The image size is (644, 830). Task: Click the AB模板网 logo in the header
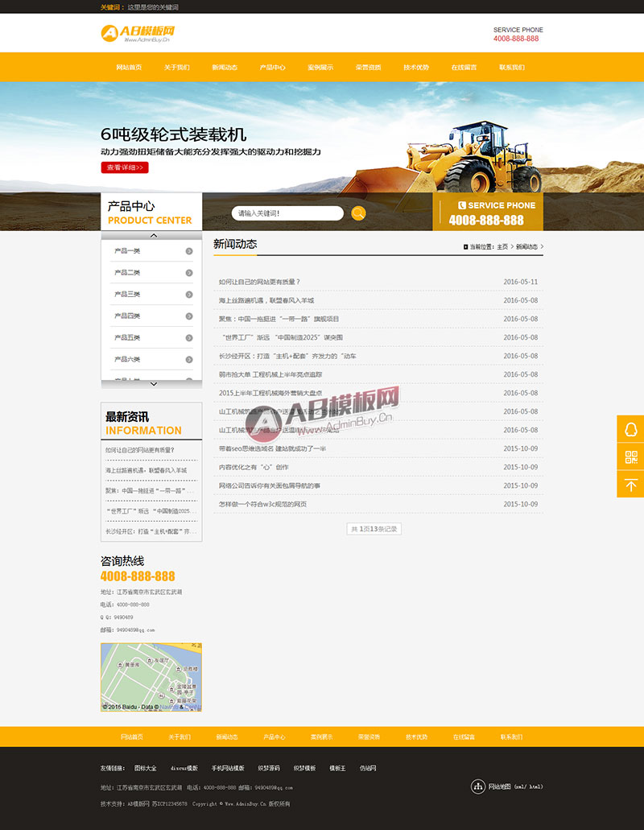[x=138, y=33]
